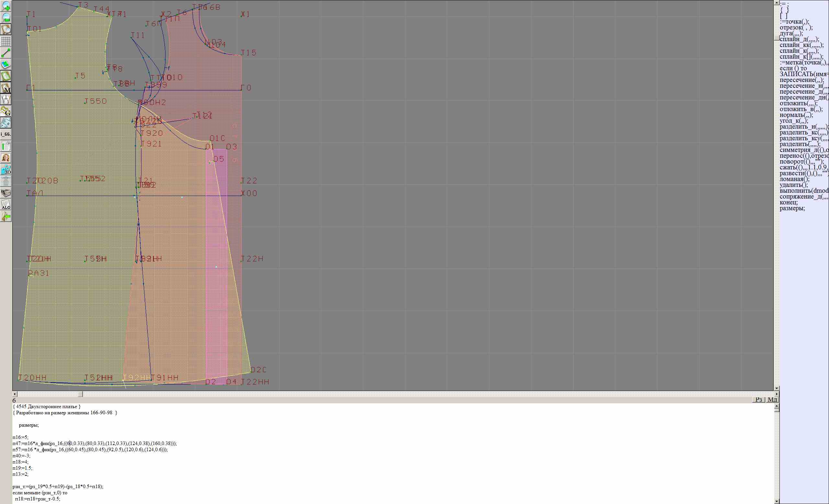Viewport: 829px width, 504px height.
Task: Switch to the Мд tab
Action: 772,399
